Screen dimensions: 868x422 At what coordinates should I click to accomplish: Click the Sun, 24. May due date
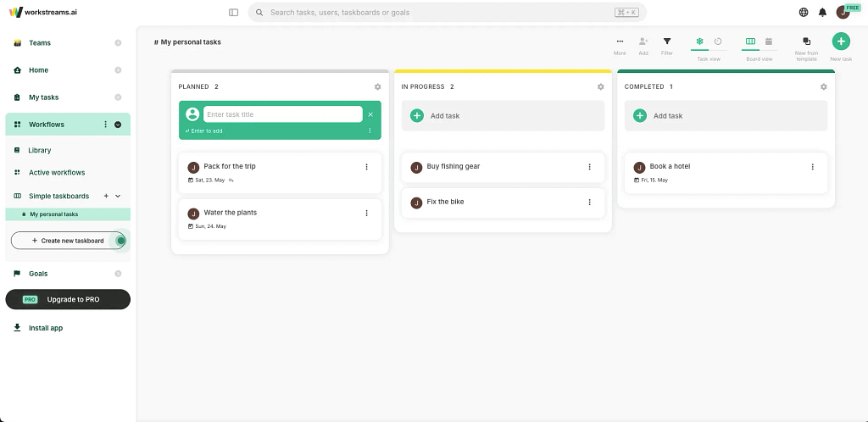207,226
